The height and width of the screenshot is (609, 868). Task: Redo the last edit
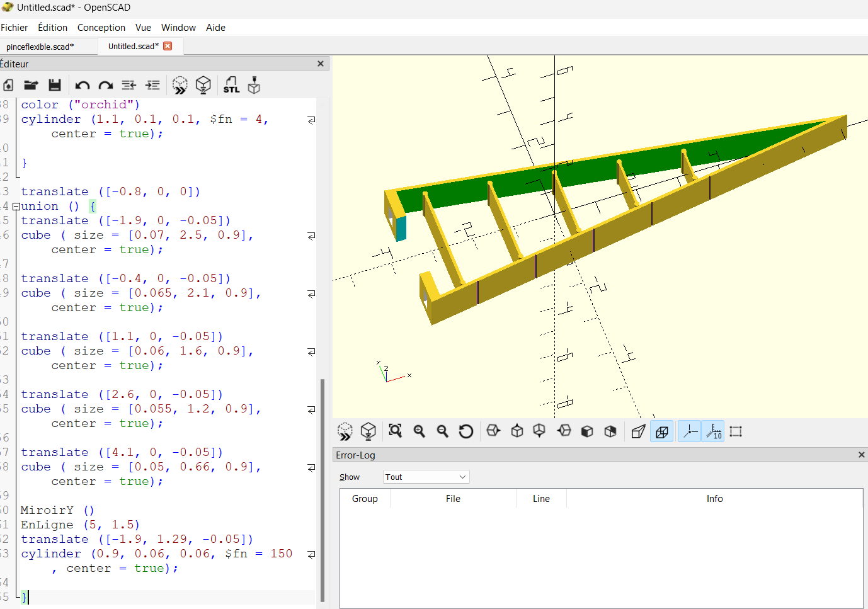105,85
